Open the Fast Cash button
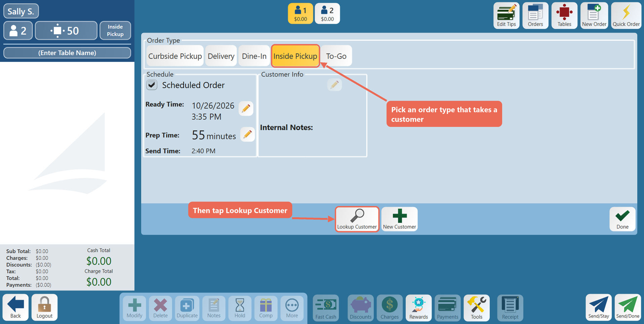This screenshot has width=644, height=324. 326,308
